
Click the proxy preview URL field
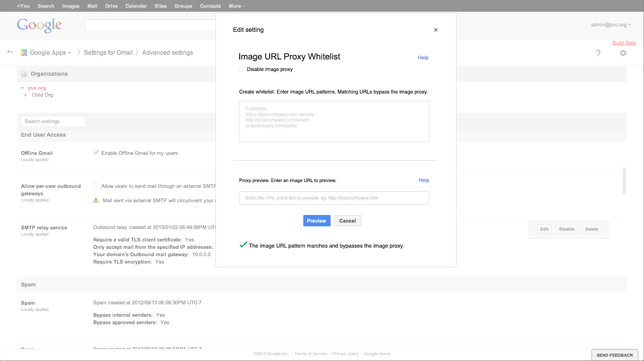334,198
